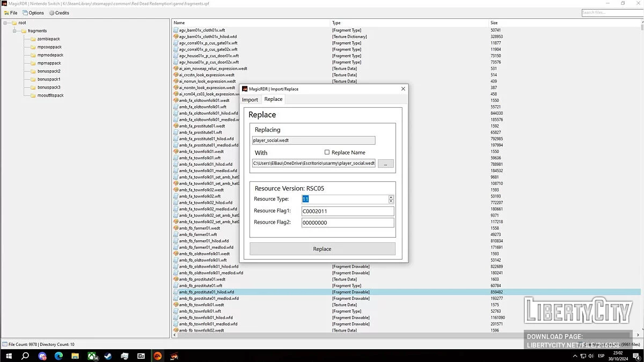The image size is (644, 362).
Task: Enable the Replace Name checkbox
Action: 327,152
